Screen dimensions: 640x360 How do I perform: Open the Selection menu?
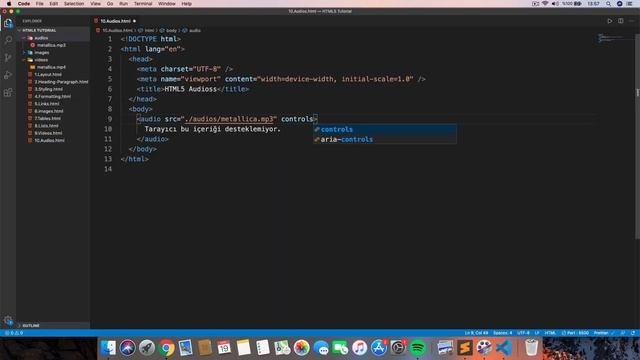74,4
